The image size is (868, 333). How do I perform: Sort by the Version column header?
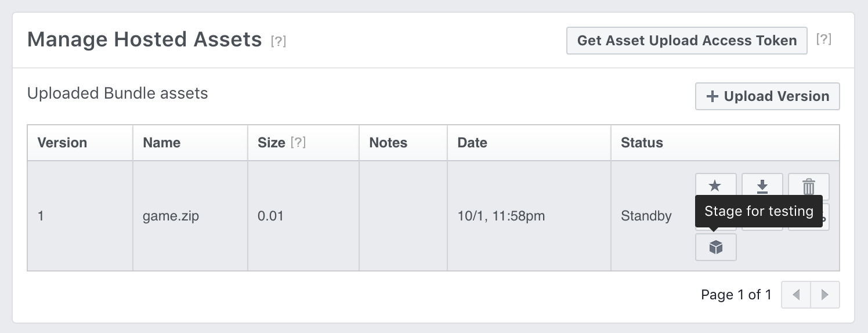62,143
